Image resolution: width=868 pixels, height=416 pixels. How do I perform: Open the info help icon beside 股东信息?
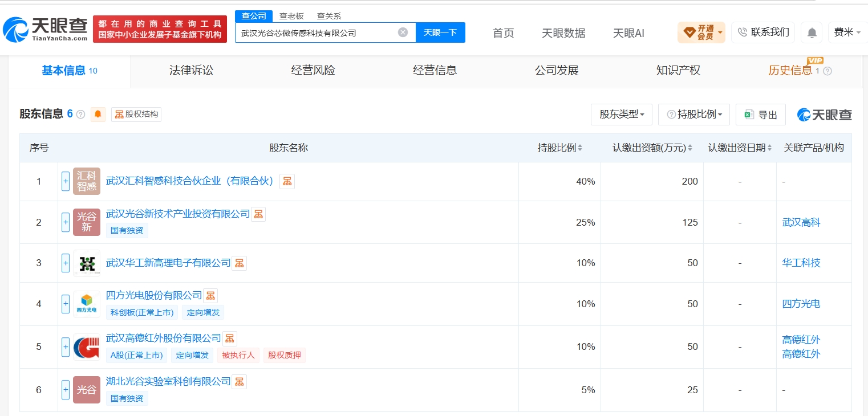click(x=81, y=115)
